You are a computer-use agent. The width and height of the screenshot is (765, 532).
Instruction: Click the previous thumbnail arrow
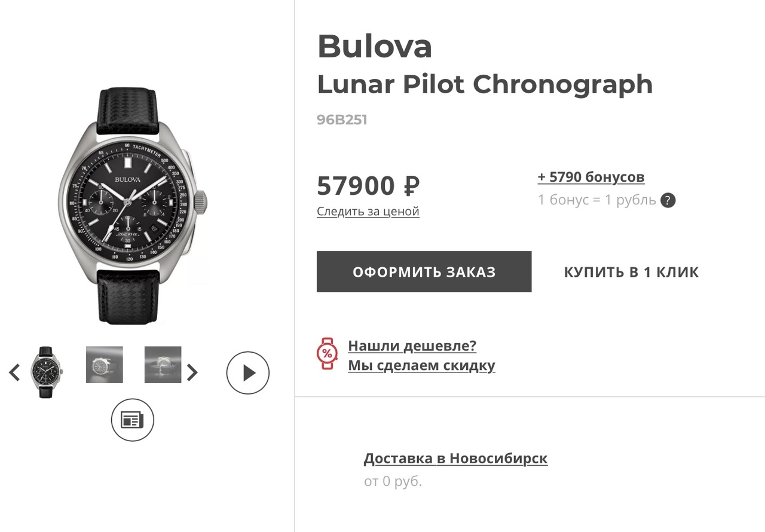click(14, 372)
